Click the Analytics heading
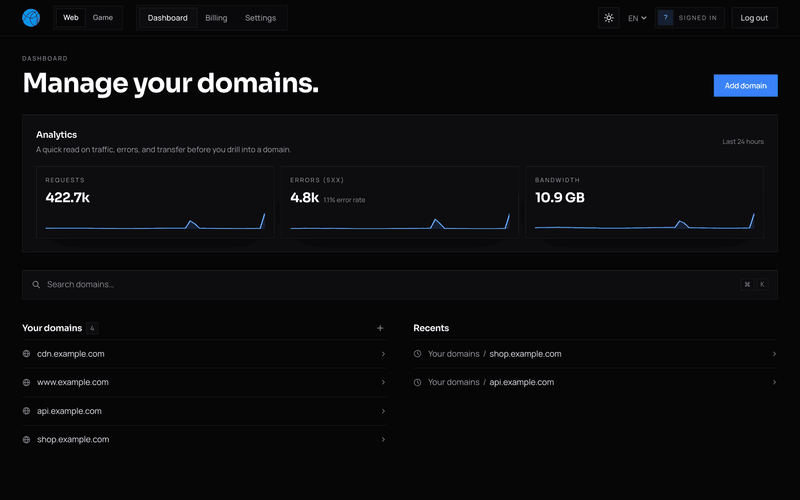 point(57,135)
